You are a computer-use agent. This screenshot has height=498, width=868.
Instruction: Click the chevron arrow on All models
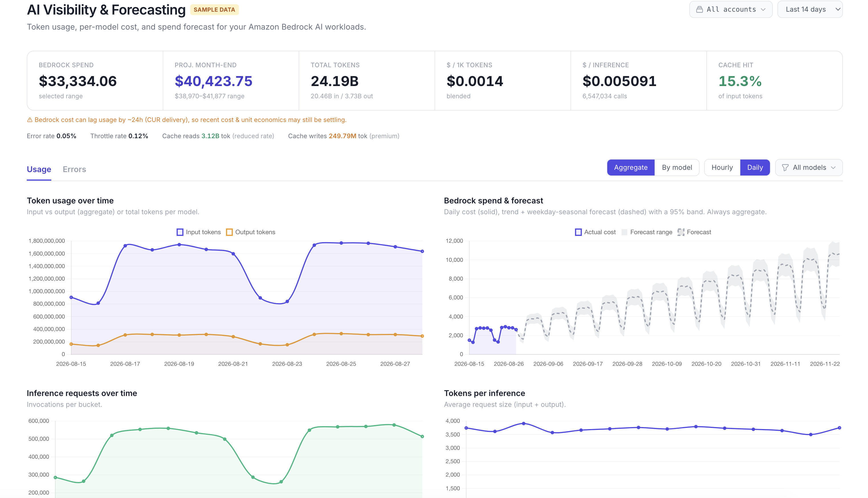pyautogui.click(x=833, y=168)
